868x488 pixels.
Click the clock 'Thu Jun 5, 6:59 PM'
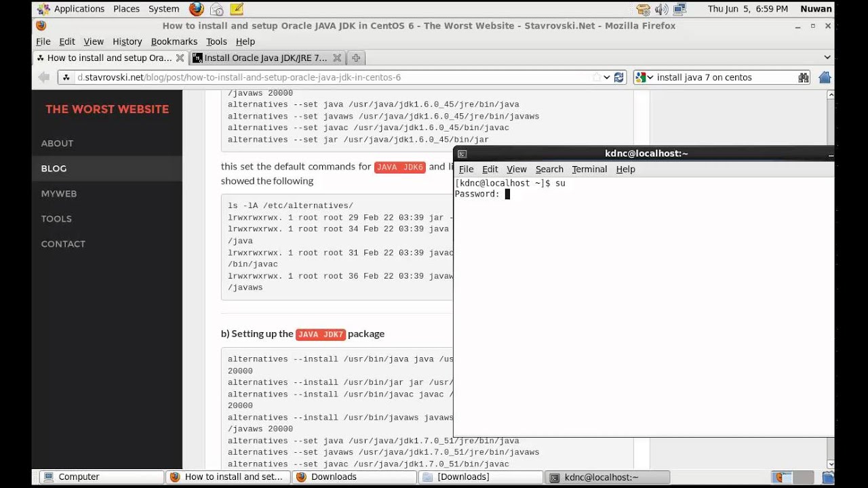tap(747, 9)
